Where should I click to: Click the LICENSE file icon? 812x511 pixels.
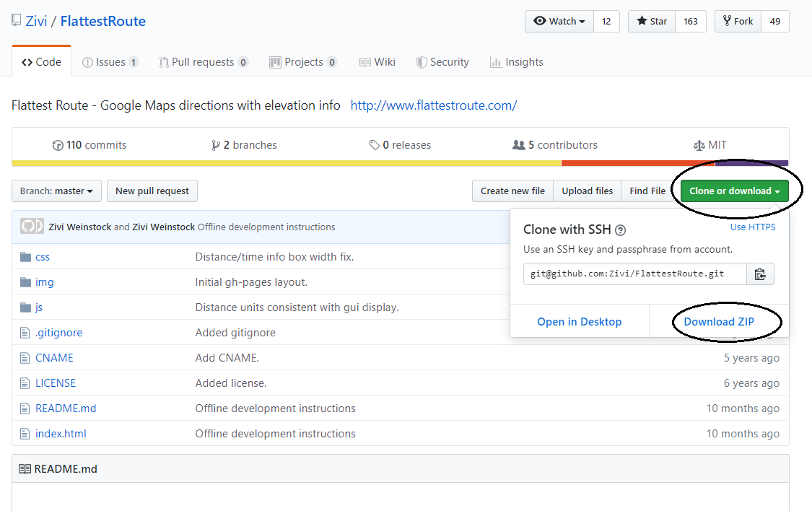pyautogui.click(x=25, y=383)
